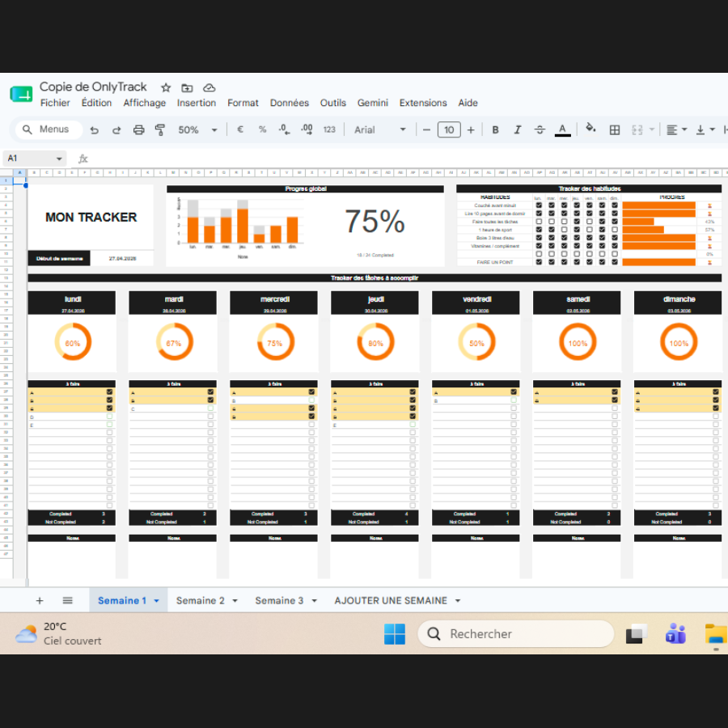Open the AJOUTER UNE SEMAINE tab
Screen dimensions: 728x728
point(391,601)
